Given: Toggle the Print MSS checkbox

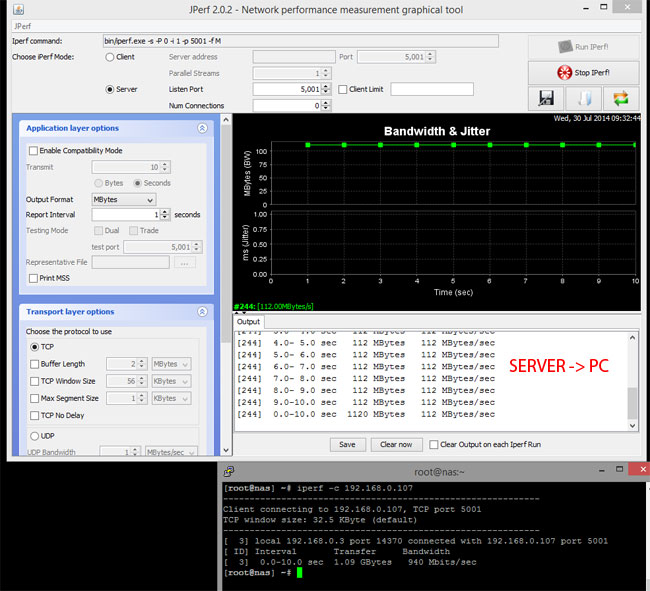Looking at the screenshot, I should click(x=33, y=278).
